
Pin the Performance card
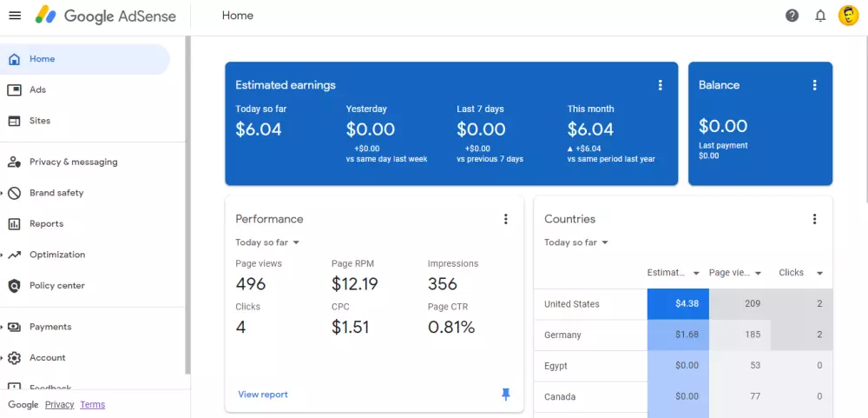506,395
